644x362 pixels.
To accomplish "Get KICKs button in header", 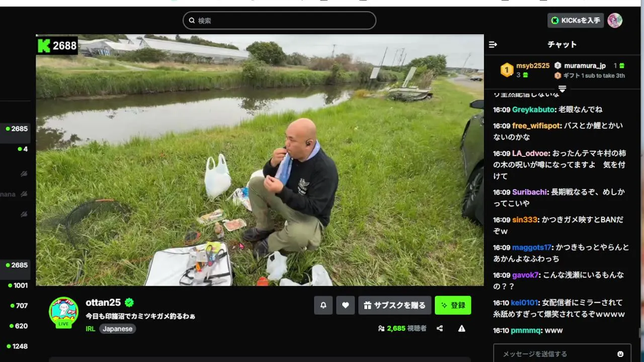I will pos(576,21).
